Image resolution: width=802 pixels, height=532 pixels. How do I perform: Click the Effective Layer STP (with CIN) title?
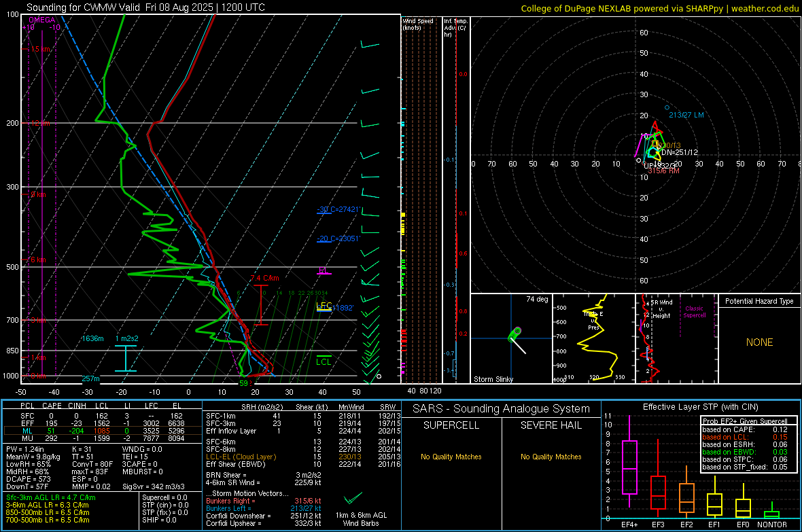tap(700, 407)
